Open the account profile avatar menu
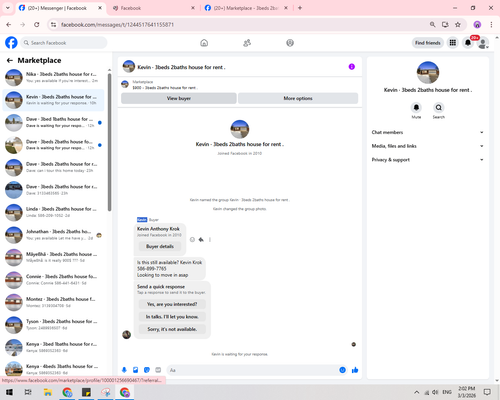This screenshot has width=500, height=400. click(483, 43)
